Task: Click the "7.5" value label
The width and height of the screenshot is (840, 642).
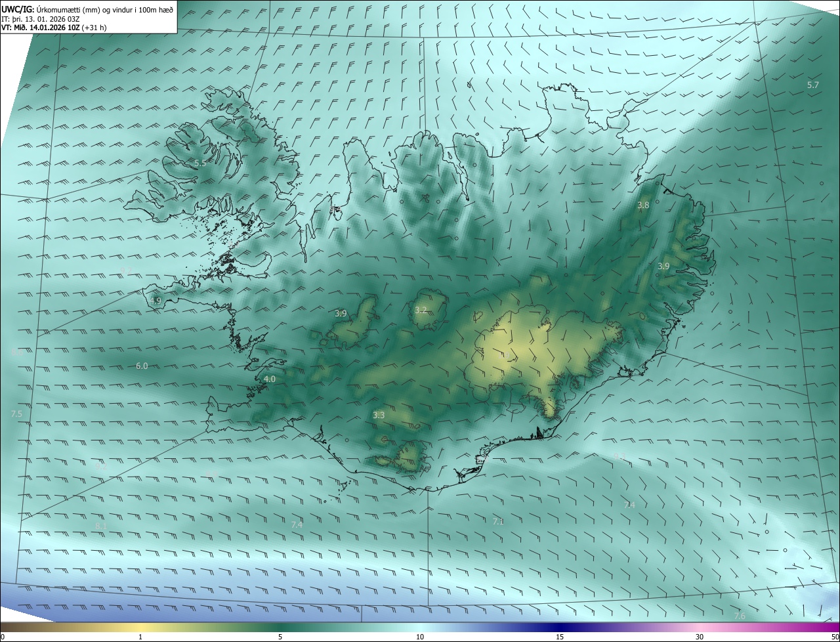Action: (16, 414)
